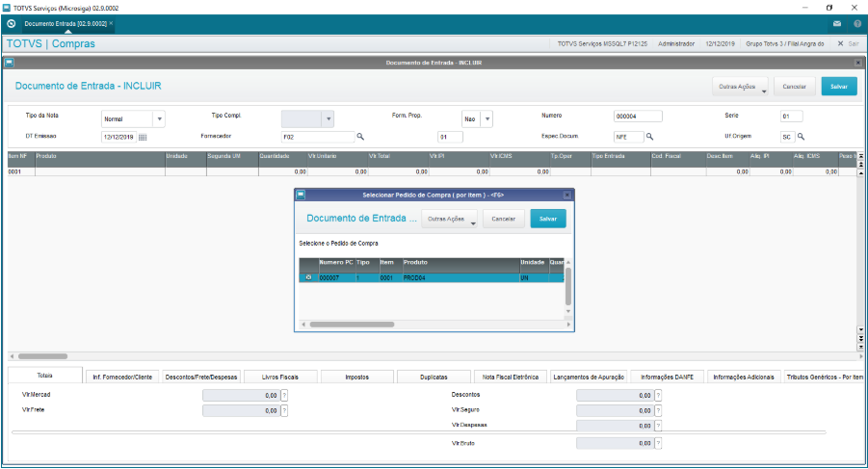Click help icon next to Vlr.Despesas field
Screen dimensions: 868x469
click(658, 426)
